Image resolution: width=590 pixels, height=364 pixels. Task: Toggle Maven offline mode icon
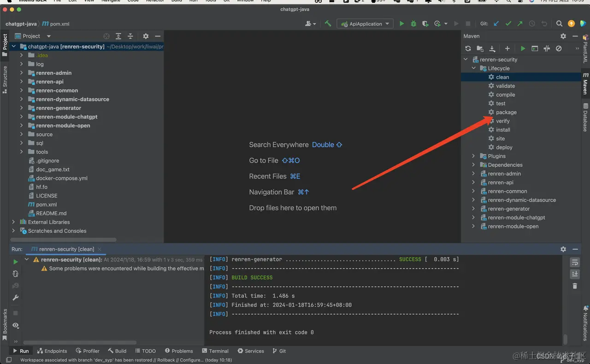pos(547,48)
